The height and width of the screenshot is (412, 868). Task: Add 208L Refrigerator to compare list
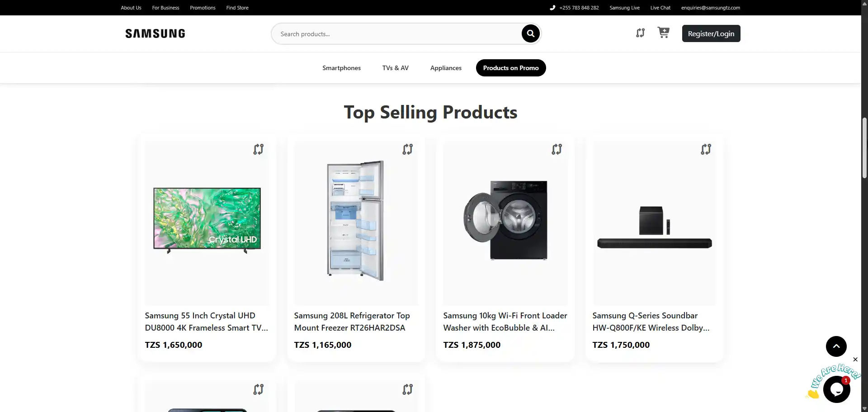click(407, 149)
